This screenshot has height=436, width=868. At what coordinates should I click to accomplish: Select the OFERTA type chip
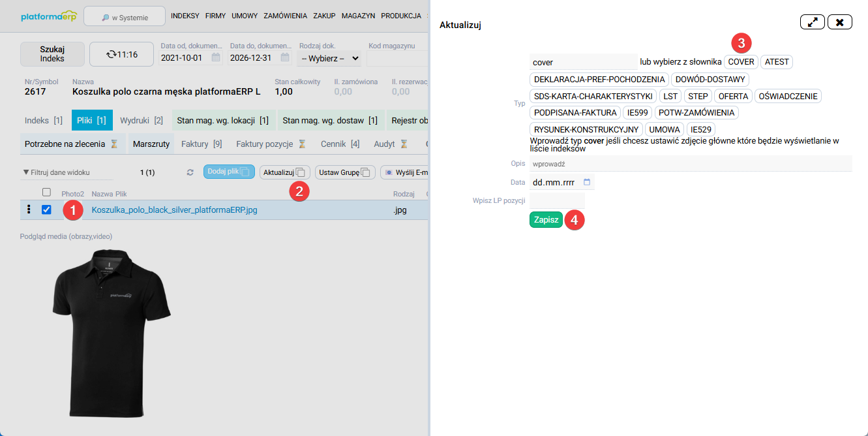[733, 96]
